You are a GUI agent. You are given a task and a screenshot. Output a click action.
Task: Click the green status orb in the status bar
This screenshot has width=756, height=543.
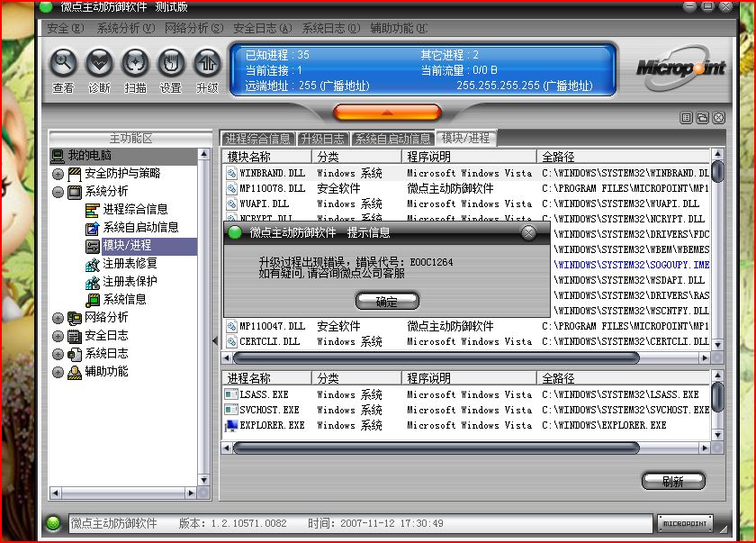53,523
